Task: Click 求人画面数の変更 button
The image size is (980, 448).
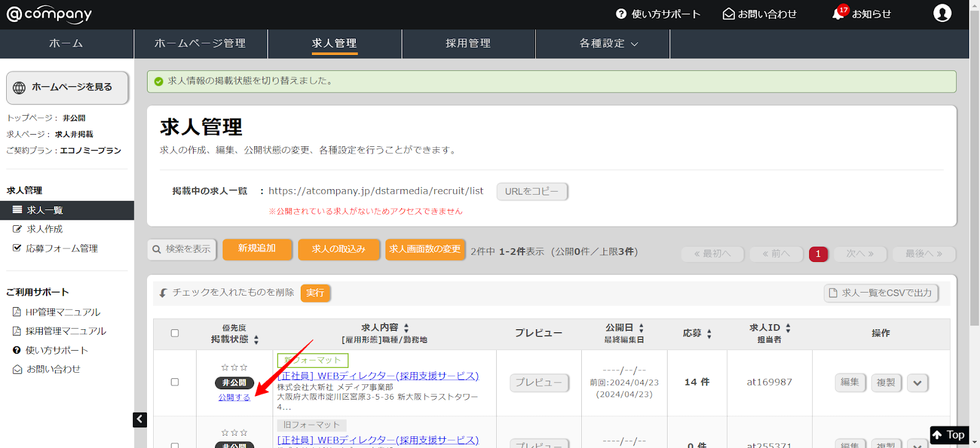Action: pyautogui.click(x=425, y=249)
